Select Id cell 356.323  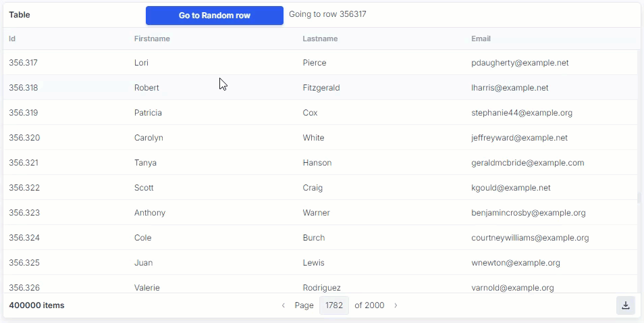click(24, 213)
